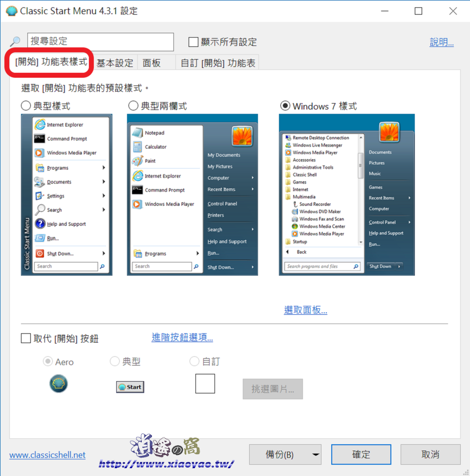Click the 選取面板... link
This screenshot has height=476, width=470.
click(305, 310)
